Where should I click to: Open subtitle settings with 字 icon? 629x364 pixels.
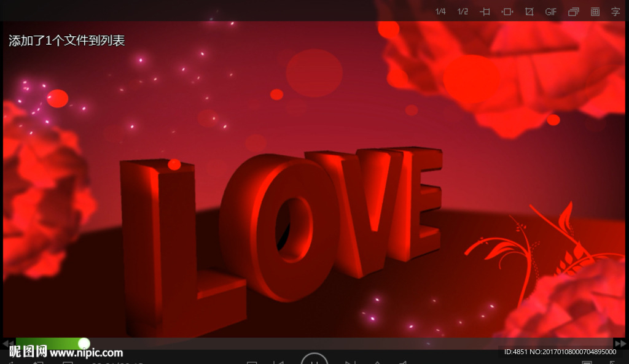(x=615, y=12)
